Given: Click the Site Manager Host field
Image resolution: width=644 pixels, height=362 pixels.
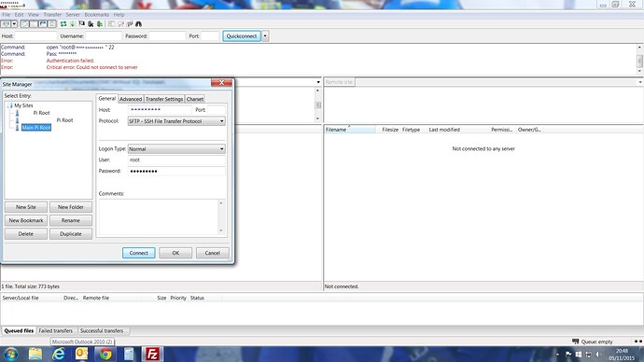Looking at the screenshot, I should [160, 110].
